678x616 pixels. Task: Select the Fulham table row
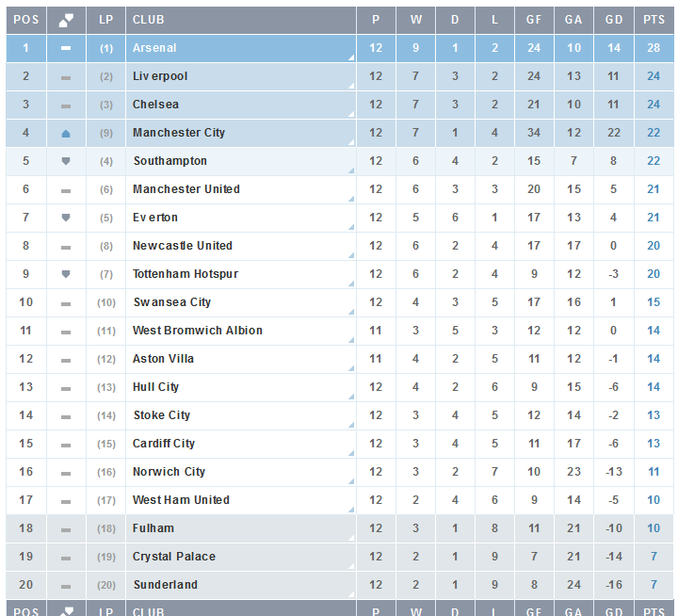(340, 528)
